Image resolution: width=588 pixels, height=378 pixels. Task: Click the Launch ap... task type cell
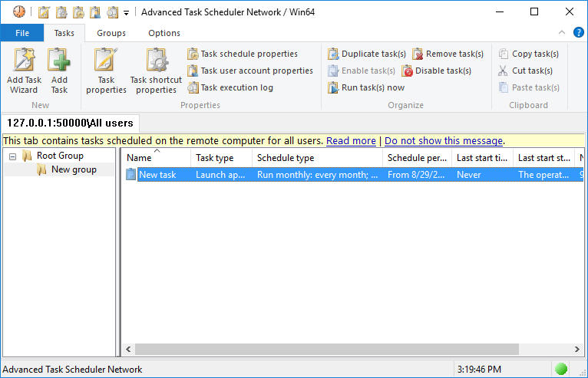[220, 175]
